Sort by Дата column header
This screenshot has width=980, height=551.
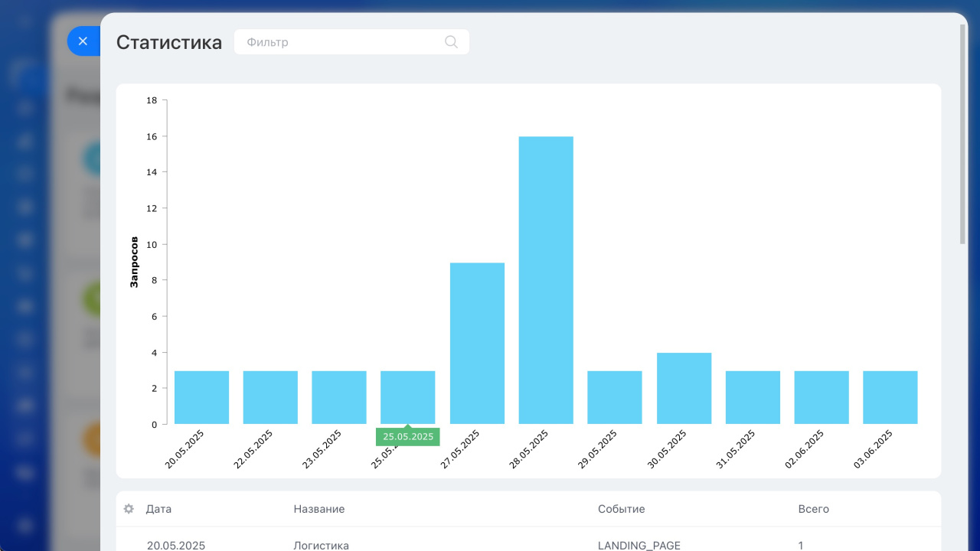[x=158, y=509]
